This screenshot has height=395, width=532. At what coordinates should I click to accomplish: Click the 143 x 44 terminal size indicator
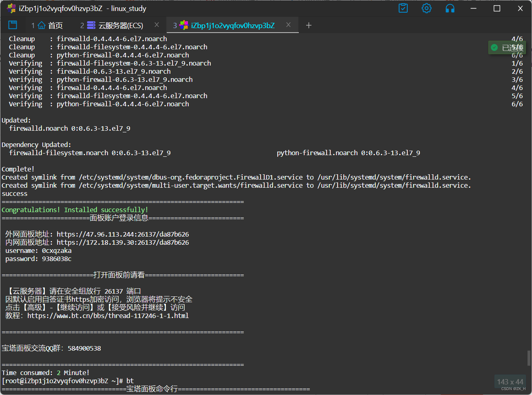(510, 382)
